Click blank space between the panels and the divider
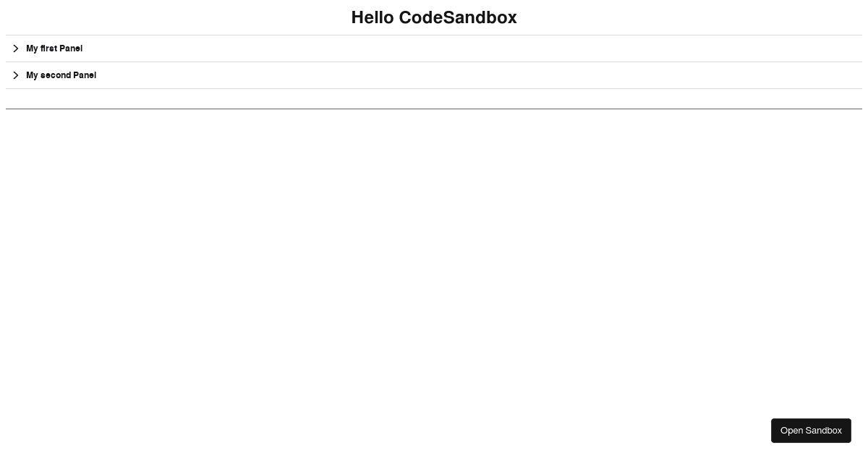The height and width of the screenshot is (456, 868). pyautogui.click(x=434, y=98)
